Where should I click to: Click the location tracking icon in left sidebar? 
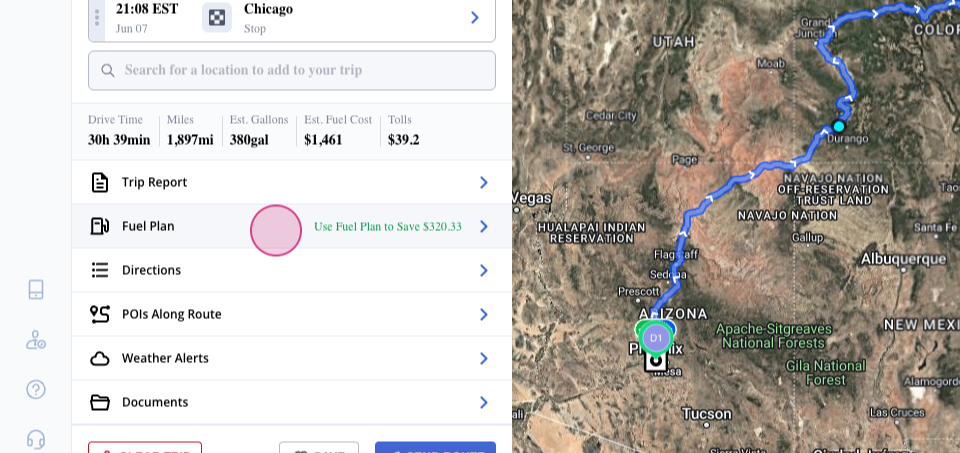(36, 339)
